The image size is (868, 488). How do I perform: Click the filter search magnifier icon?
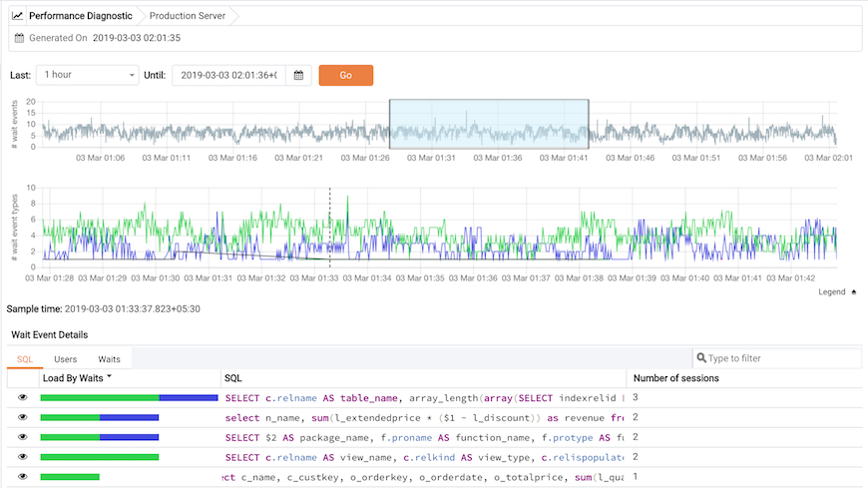[701, 358]
